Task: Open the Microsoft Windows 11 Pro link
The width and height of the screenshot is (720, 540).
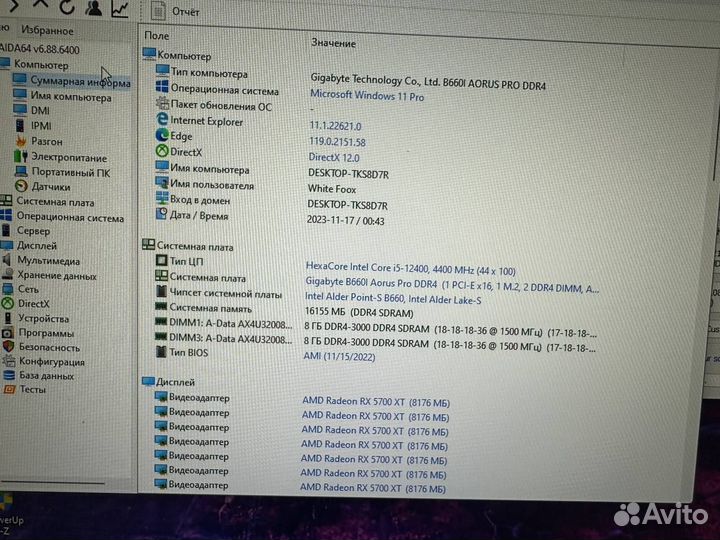Action: pyautogui.click(x=367, y=96)
